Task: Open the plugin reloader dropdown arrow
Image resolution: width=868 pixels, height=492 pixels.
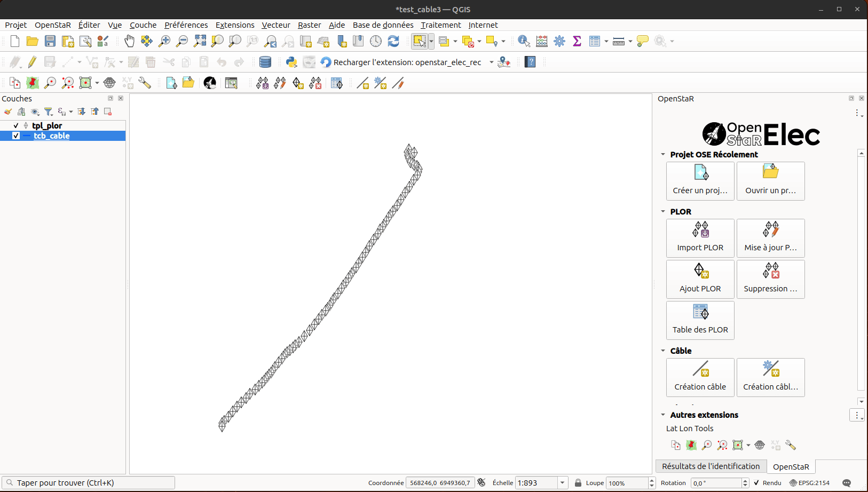Action: (491, 62)
